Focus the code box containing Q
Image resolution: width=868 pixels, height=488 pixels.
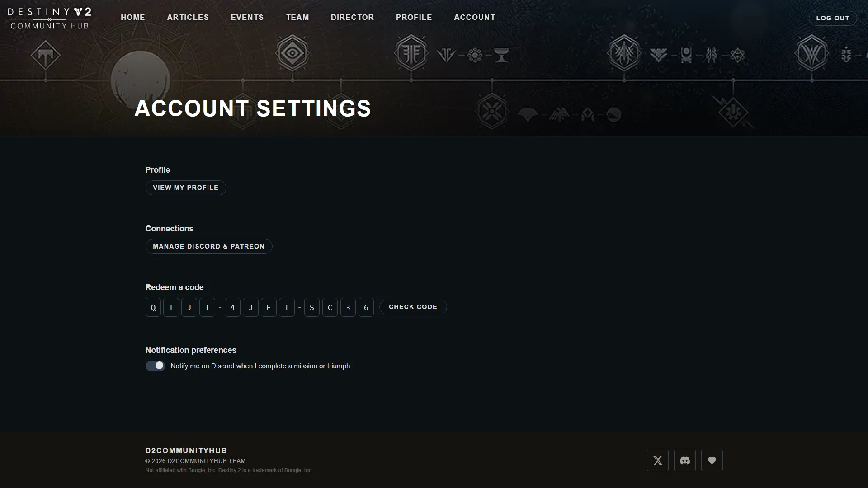click(153, 307)
